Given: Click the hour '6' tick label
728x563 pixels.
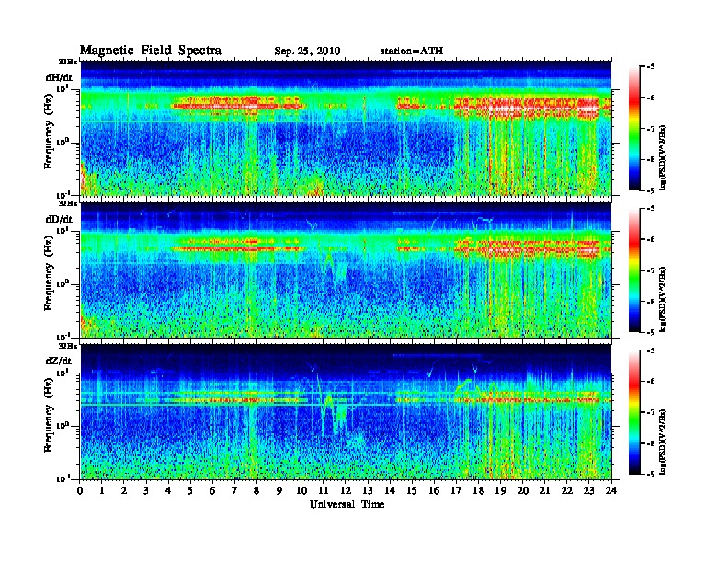Looking at the screenshot, I should 212,490.
